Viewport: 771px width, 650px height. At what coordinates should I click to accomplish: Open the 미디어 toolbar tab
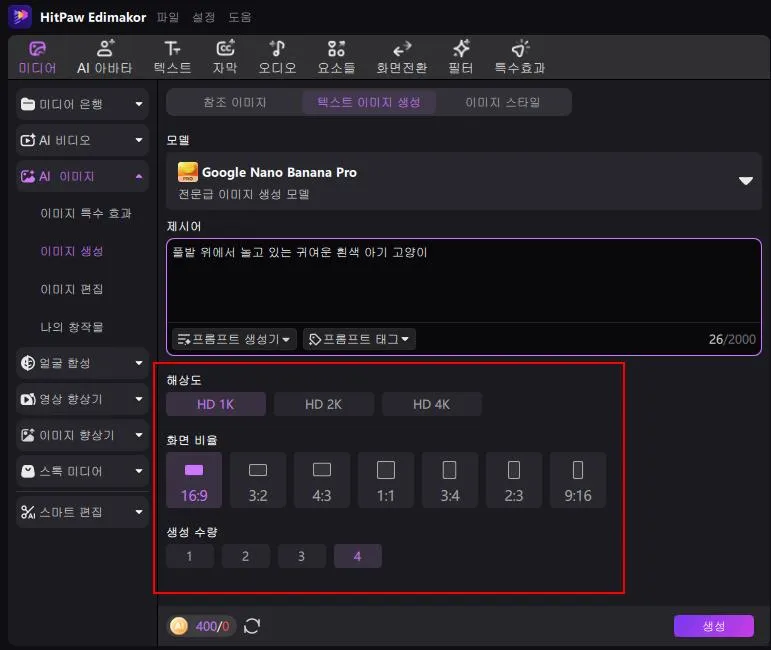[37, 58]
